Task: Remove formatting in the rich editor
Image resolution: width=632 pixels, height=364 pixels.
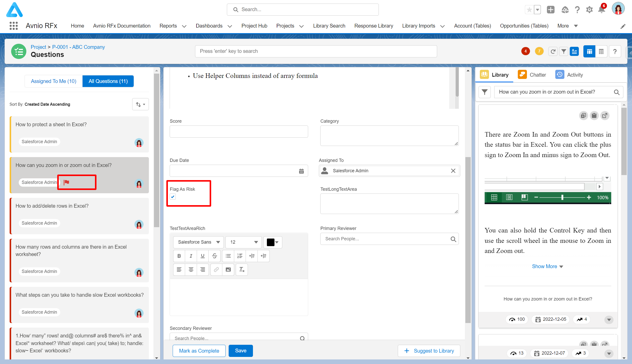Action: 242,270
